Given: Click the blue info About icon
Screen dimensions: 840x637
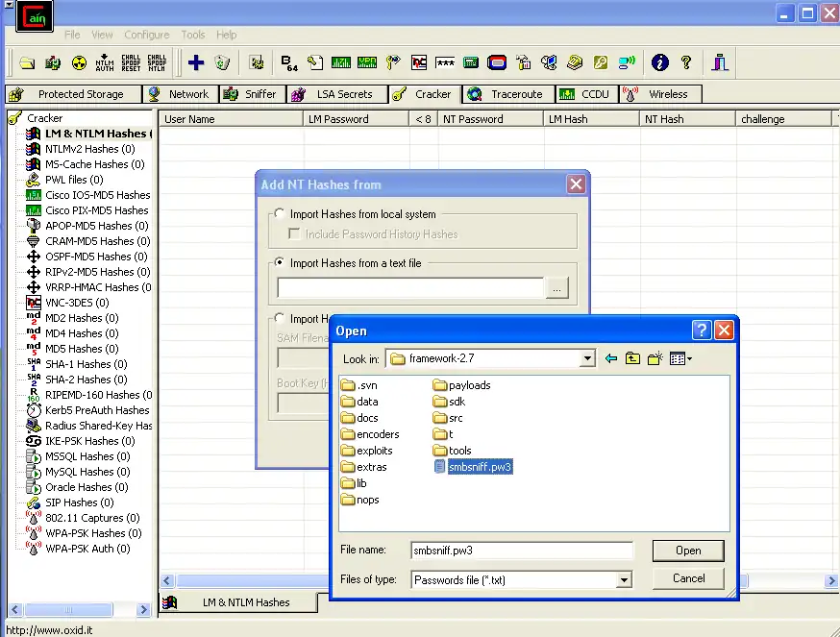Looking at the screenshot, I should (659, 62).
